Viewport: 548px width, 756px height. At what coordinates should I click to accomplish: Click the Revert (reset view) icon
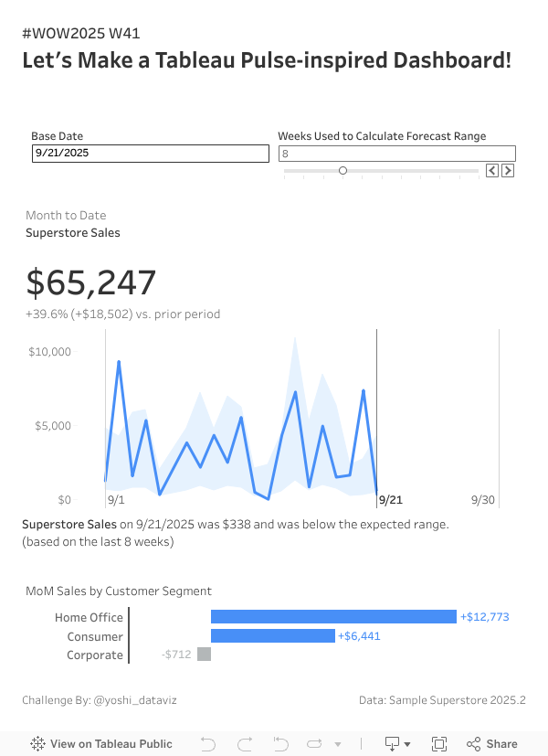coord(281,744)
